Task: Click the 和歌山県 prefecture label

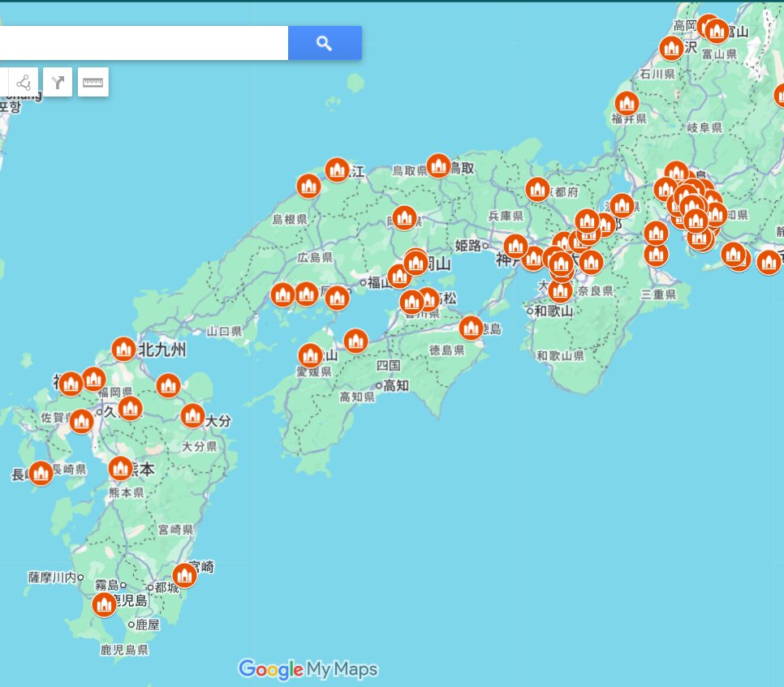Action: 561,356
